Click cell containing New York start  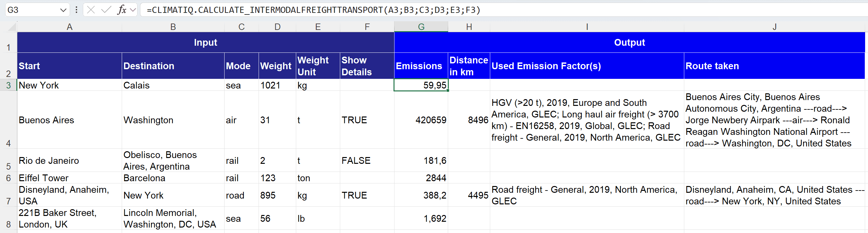coord(69,85)
